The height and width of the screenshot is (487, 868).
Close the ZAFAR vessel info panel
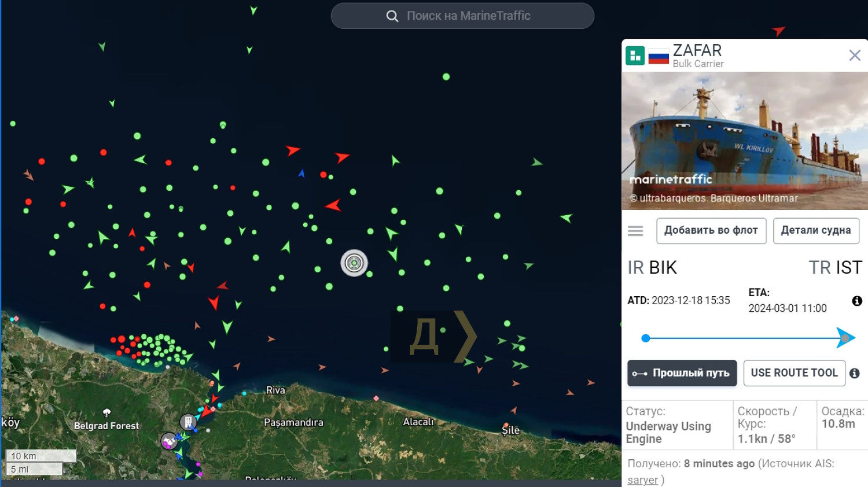click(854, 56)
